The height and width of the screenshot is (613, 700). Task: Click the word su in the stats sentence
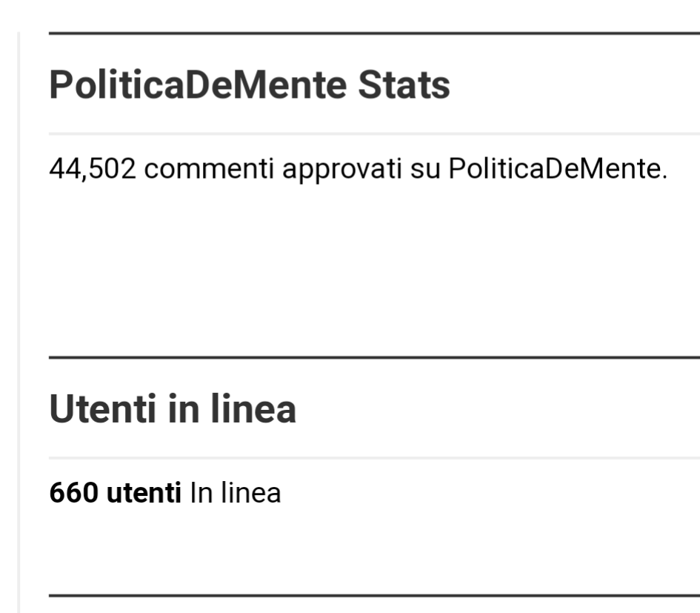click(x=425, y=170)
